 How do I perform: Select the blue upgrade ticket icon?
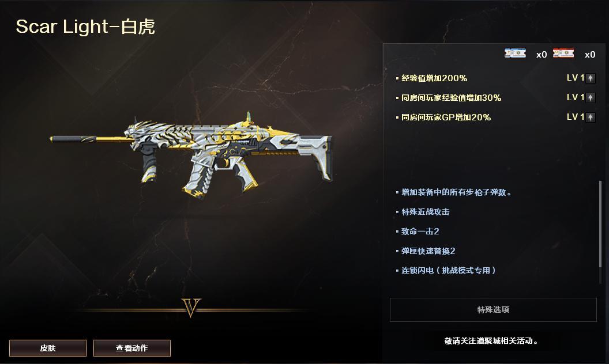(515, 54)
